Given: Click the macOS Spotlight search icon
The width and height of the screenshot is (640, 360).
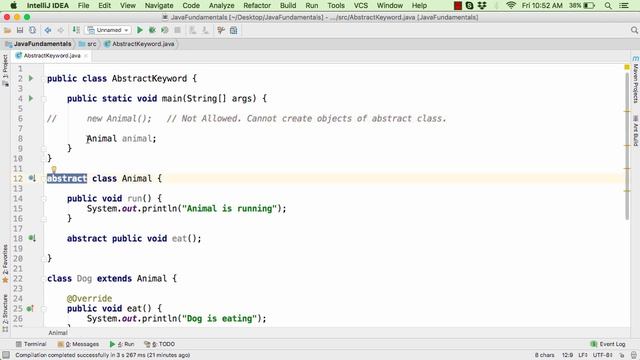Looking at the screenshot, I should 608,6.
